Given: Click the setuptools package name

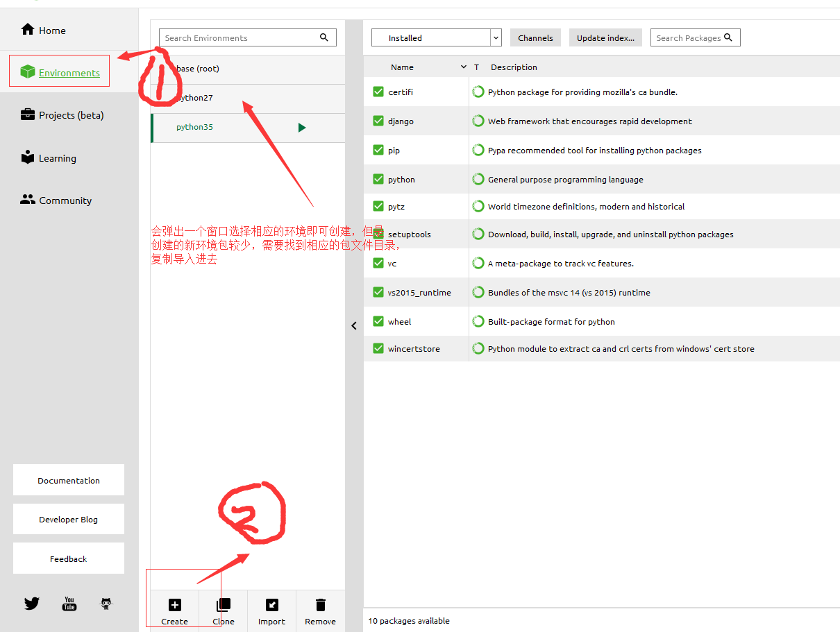Looking at the screenshot, I should (410, 234).
